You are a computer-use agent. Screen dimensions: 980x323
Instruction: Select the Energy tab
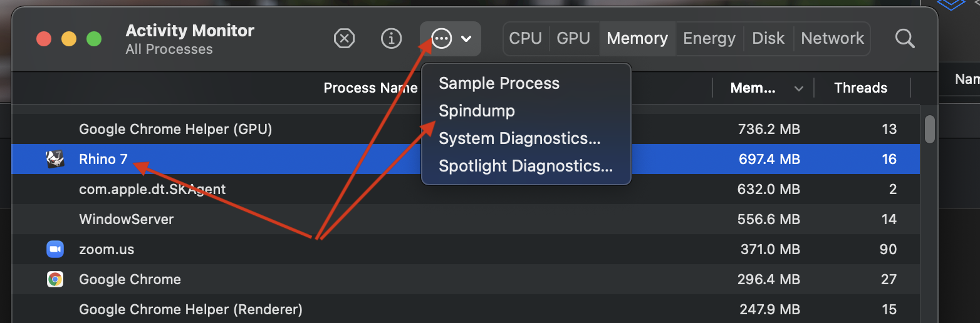tap(709, 39)
